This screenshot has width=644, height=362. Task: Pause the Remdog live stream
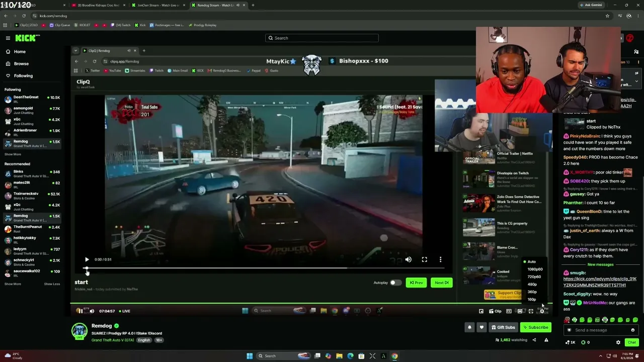(79, 311)
